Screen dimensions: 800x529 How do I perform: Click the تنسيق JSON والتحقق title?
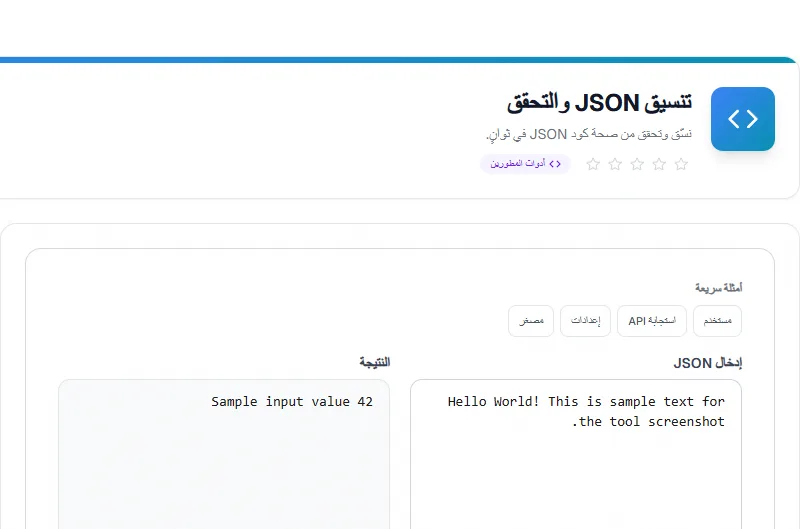point(599,103)
